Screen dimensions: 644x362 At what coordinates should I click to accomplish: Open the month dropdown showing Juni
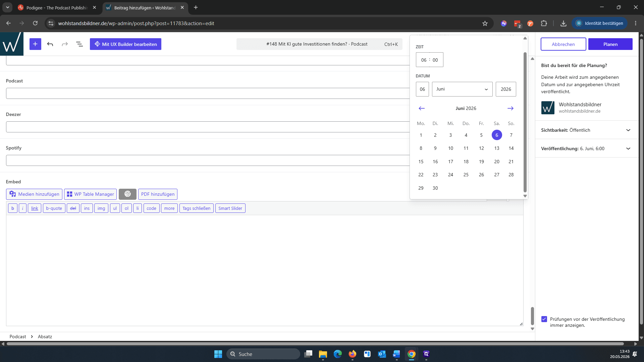coord(462,89)
